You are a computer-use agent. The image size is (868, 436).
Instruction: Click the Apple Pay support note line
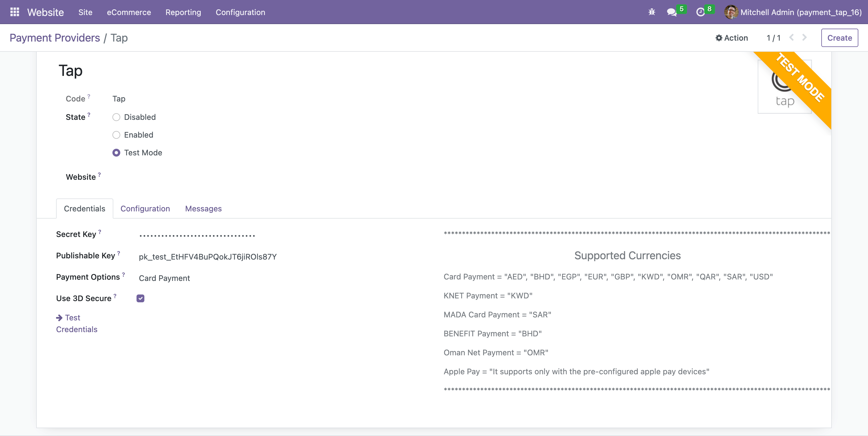tap(577, 372)
